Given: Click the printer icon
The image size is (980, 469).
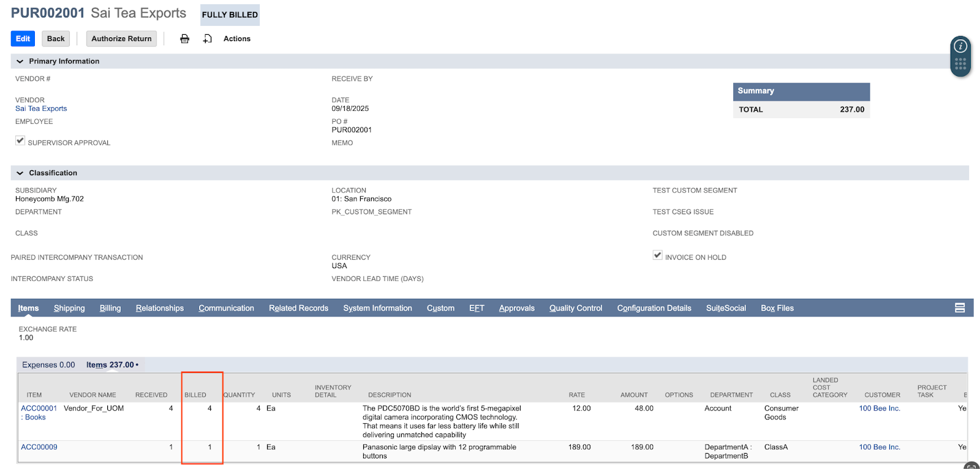Looking at the screenshot, I should 184,39.
